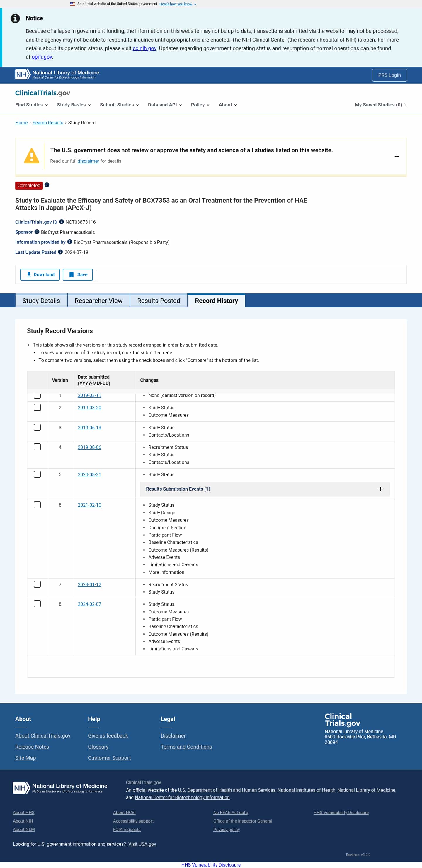Click the NIH logo in the footer
422x868 pixels.
point(60,788)
